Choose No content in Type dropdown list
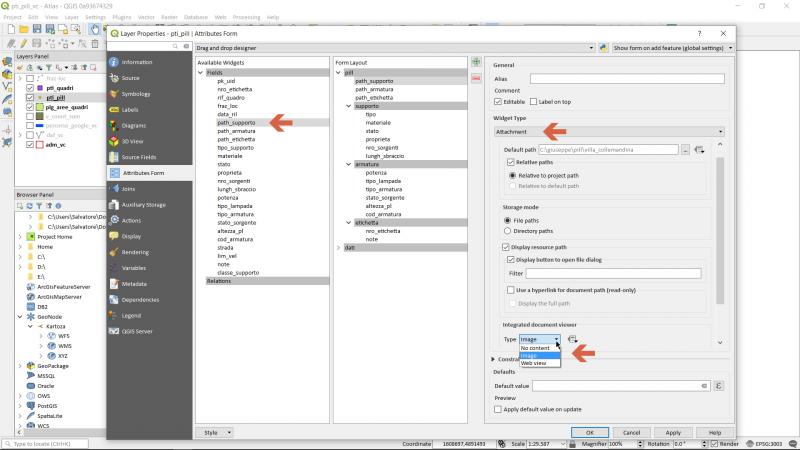The image size is (800, 450). 540,348
